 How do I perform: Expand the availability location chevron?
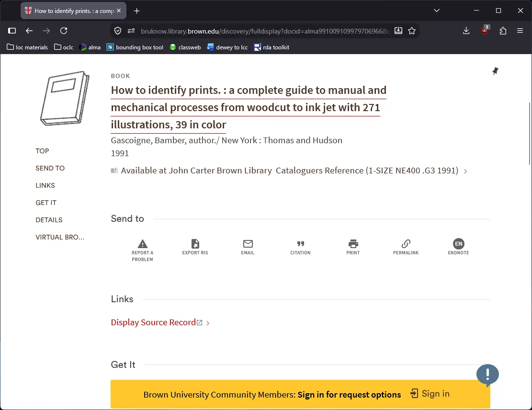point(465,171)
